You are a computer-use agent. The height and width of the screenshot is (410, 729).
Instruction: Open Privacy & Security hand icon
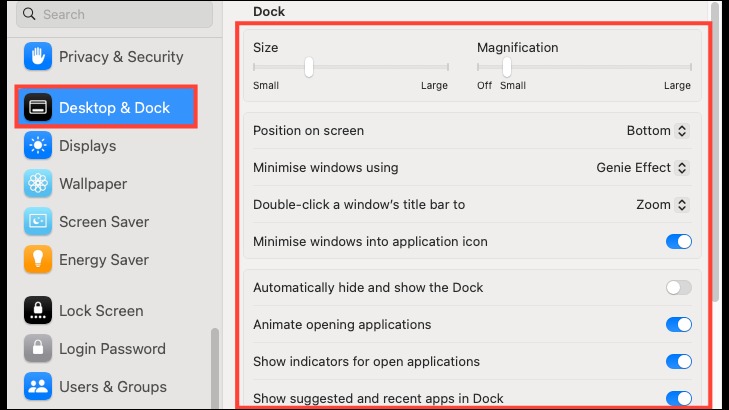[x=38, y=57]
